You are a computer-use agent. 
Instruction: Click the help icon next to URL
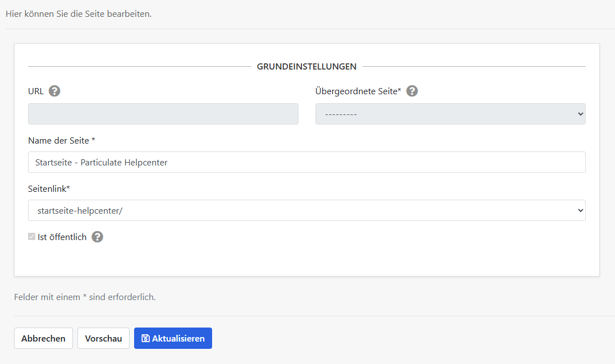click(54, 91)
